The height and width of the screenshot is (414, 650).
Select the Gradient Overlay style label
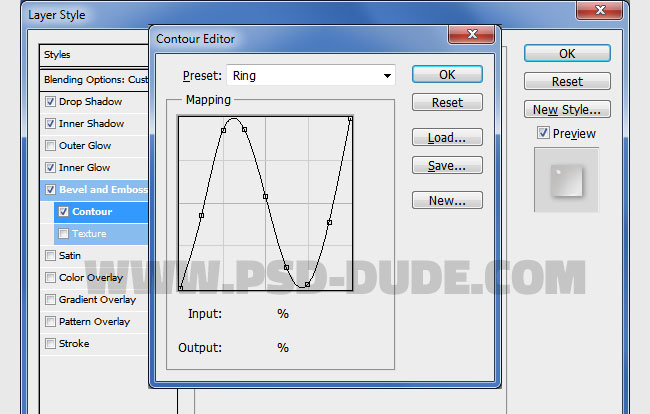tap(97, 299)
